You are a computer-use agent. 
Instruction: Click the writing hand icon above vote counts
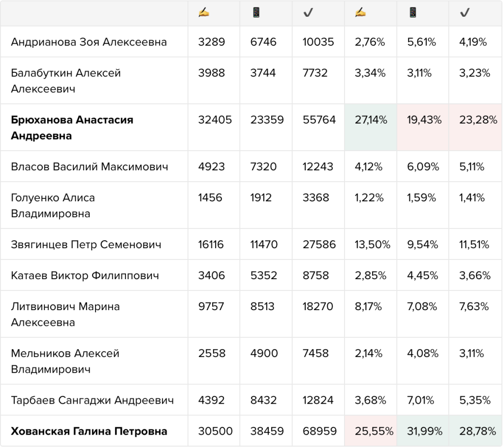pos(204,13)
